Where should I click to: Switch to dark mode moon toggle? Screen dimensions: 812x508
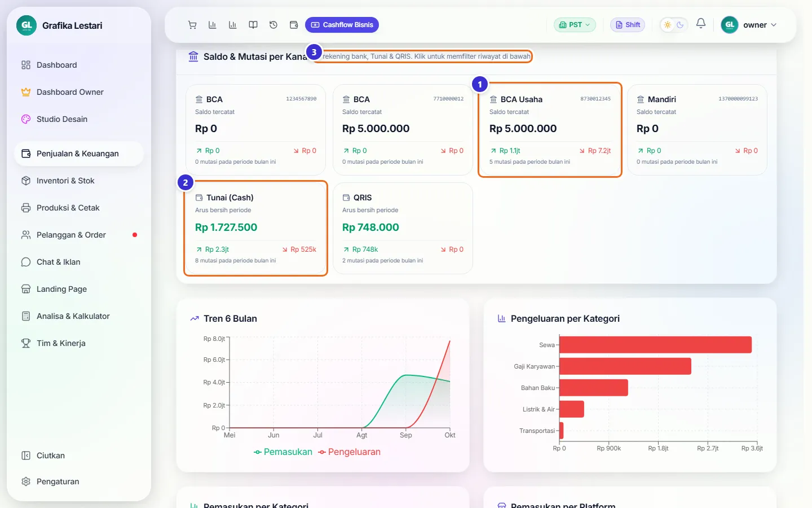[x=680, y=25]
